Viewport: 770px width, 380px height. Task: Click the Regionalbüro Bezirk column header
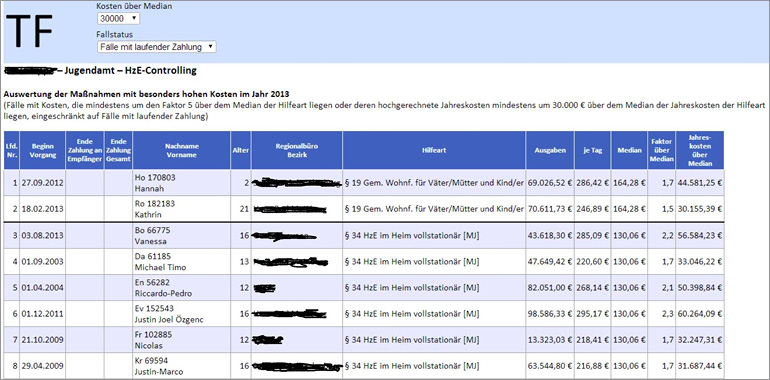tap(297, 150)
